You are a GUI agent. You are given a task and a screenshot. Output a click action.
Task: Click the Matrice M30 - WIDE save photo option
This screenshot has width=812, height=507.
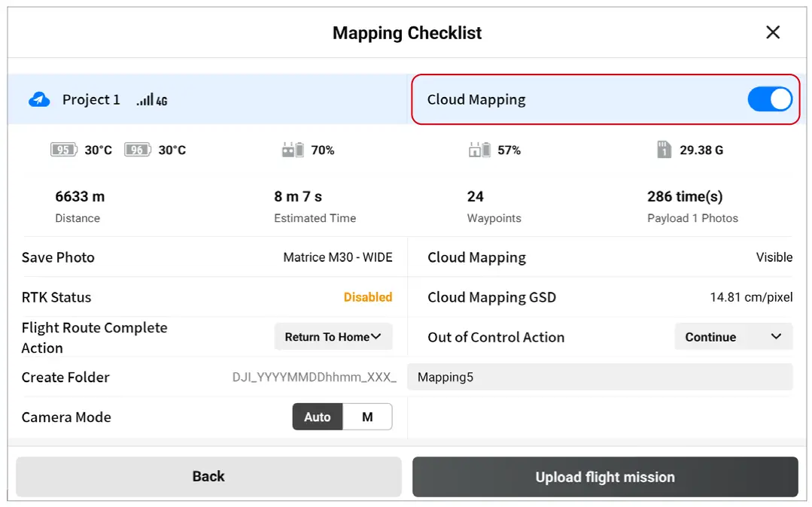(x=339, y=257)
